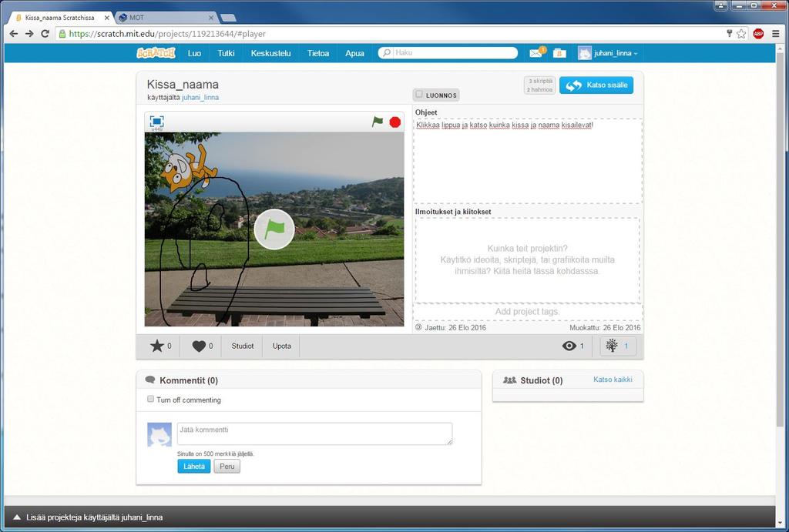Image resolution: width=789 pixels, height=532 pixels.
Task: Click the eye views count icon
Action: click(x=569, y=346)
